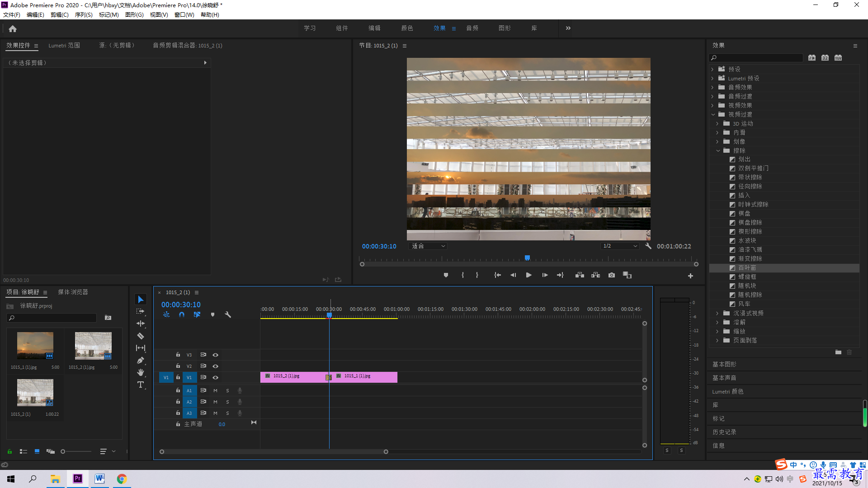868x488 pixels.
Task: Open 序列(S) menu
Action: (x=84, y=15)
